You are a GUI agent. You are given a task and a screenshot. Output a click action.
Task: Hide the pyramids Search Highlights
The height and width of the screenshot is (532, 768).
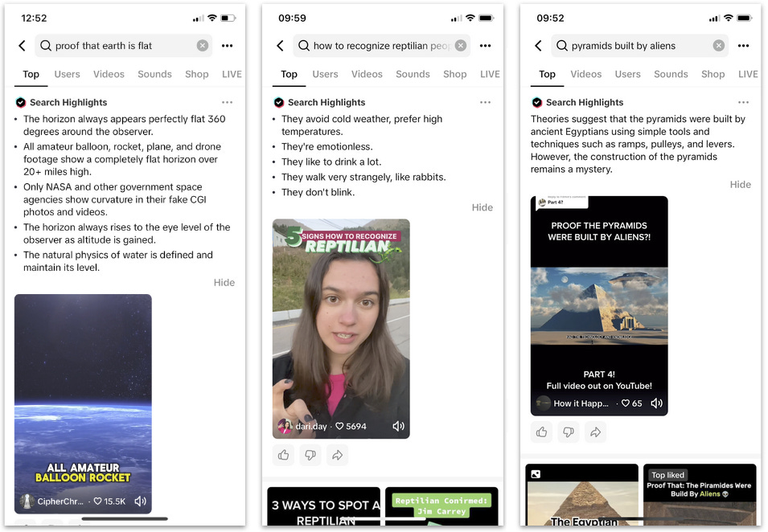[741, 185]
